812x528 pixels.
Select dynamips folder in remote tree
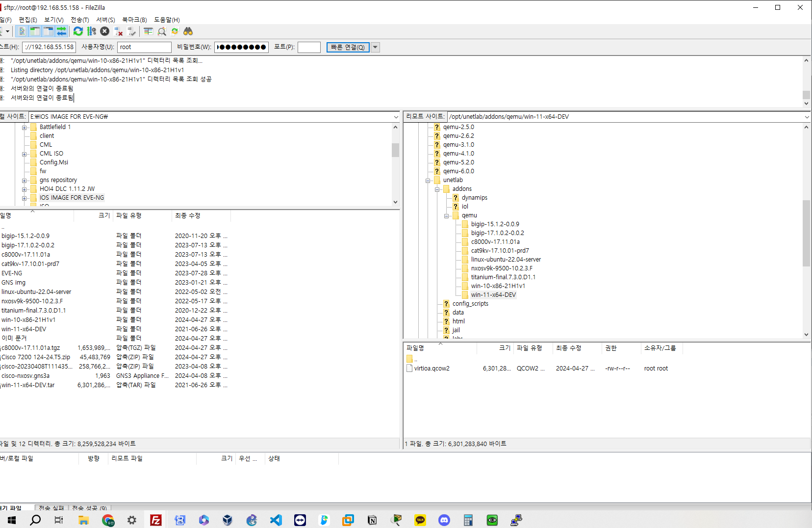[474, 198]
